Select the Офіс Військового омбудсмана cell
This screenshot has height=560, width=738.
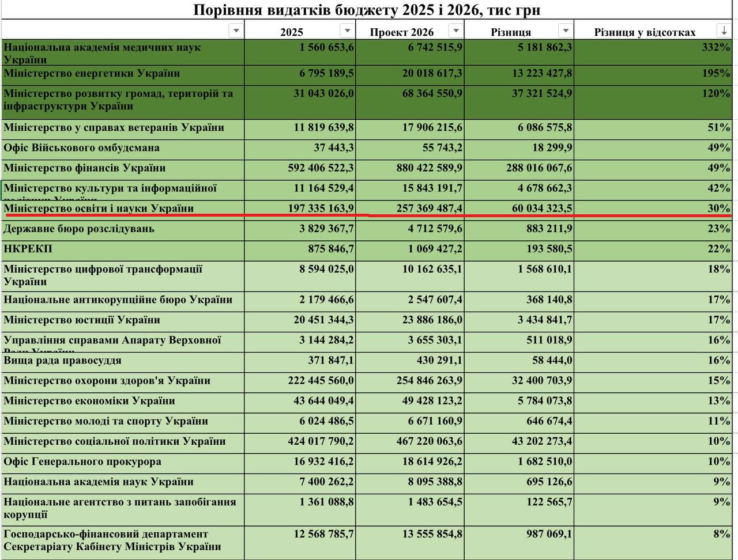82,148
